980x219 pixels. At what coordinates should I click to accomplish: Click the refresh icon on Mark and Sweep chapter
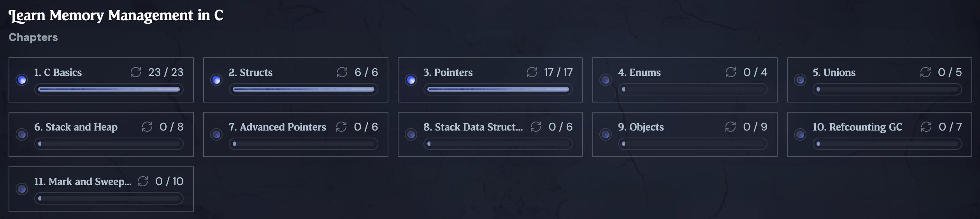pos(143,181)
